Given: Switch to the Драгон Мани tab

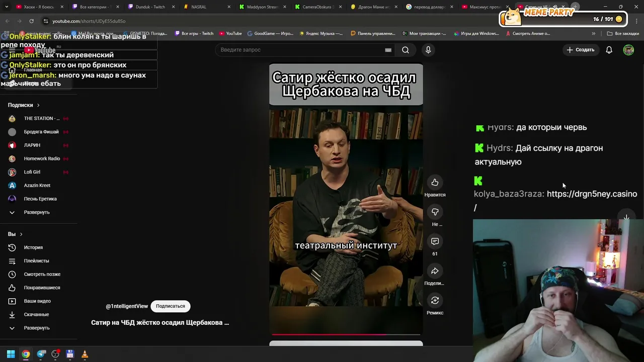Looking at the screenshot, I should click(x=373, y=7).
